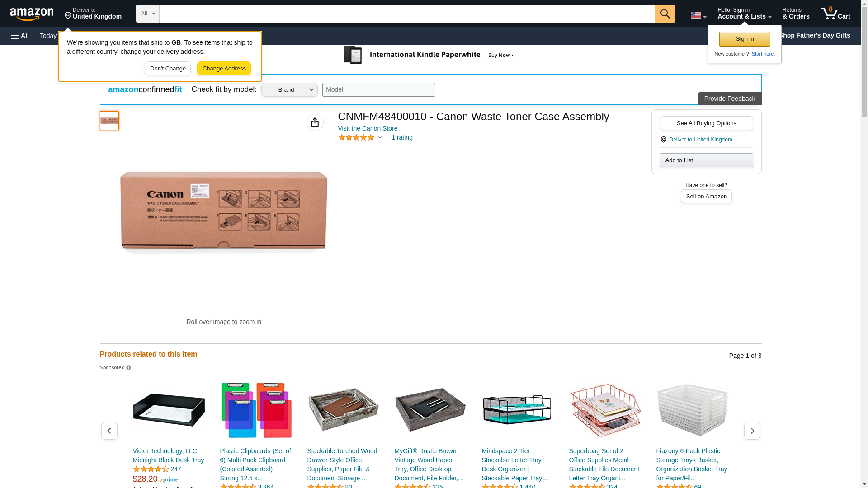Open the Brand dropdown in confirmed fit
Image resolution: width=868 pixels, height=488 pixels.
coord(289,89)
